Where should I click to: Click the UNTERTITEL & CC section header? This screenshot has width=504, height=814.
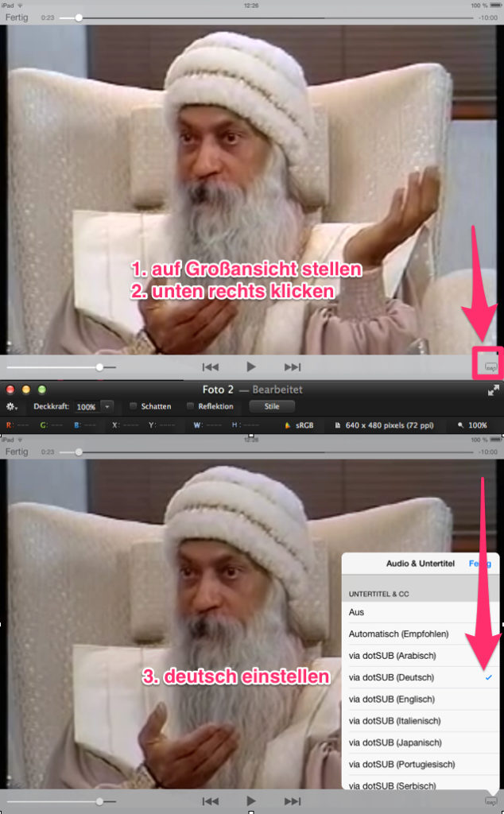tap(379, 594)
